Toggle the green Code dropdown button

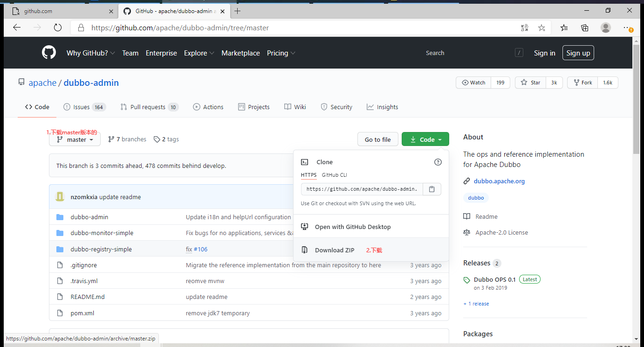pos(425,139)
